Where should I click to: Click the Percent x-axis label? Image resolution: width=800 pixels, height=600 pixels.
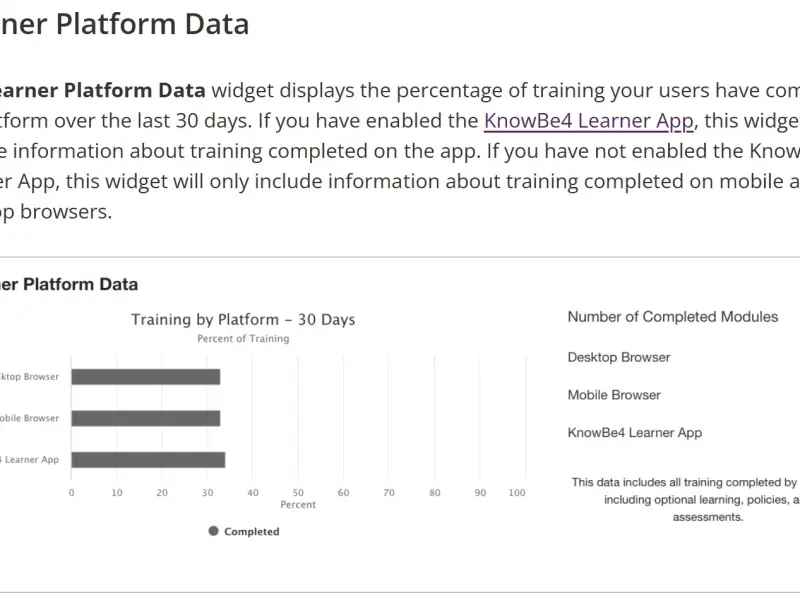[x=298, y=505]
